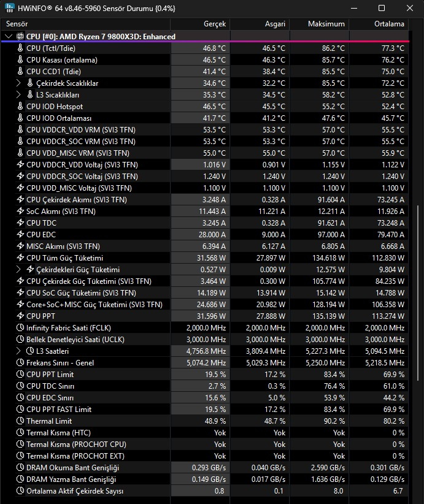Click thermometer icon of CPU VDD_MISC VRM

(x=20, y=153)
